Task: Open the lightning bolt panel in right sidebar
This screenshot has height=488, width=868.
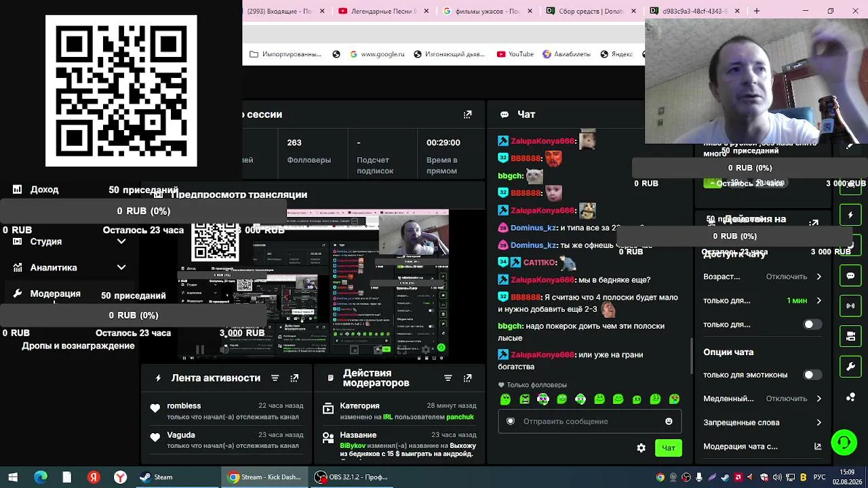Action: (850, 215)
